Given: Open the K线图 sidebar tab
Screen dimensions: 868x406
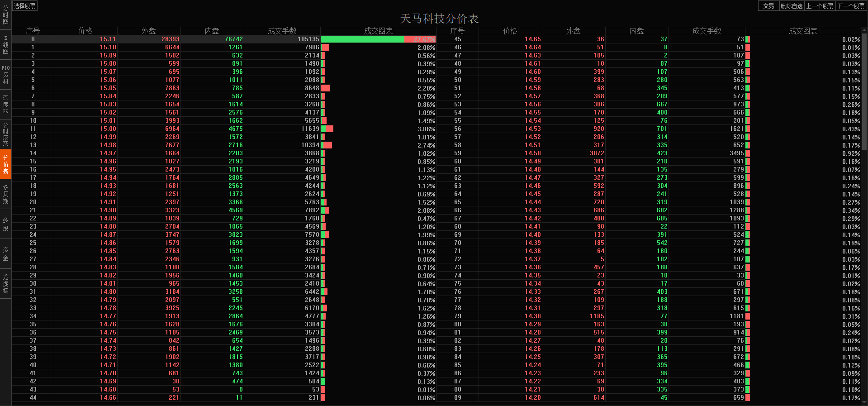Looking at the screenshot, I should [5, 45].
